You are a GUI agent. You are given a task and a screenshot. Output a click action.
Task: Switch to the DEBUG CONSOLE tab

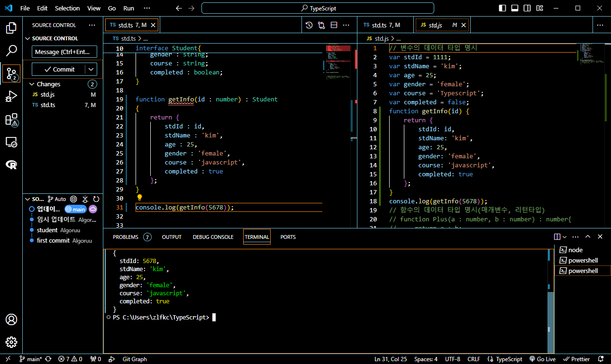213,237
